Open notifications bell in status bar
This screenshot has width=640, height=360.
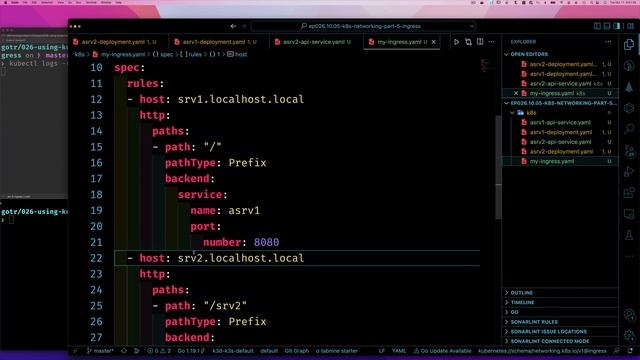[631, 351]
